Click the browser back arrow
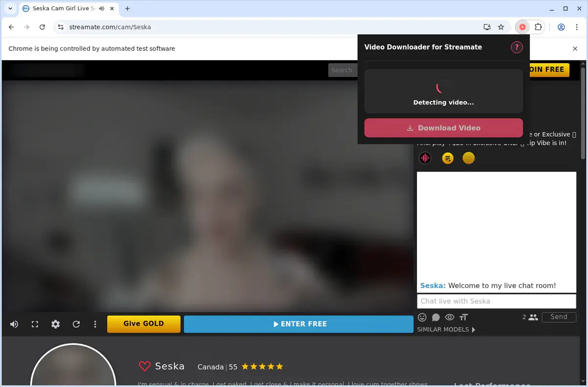The image size is (588, 387). (x=11, y=27)
